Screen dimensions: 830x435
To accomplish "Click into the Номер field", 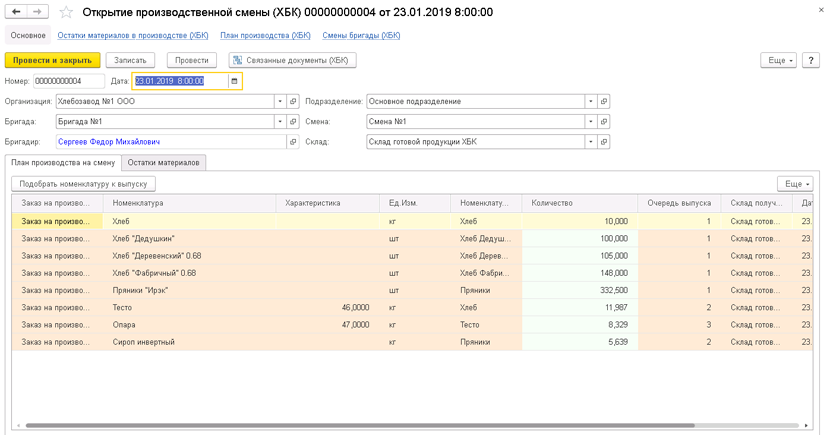I will [69, 81].
